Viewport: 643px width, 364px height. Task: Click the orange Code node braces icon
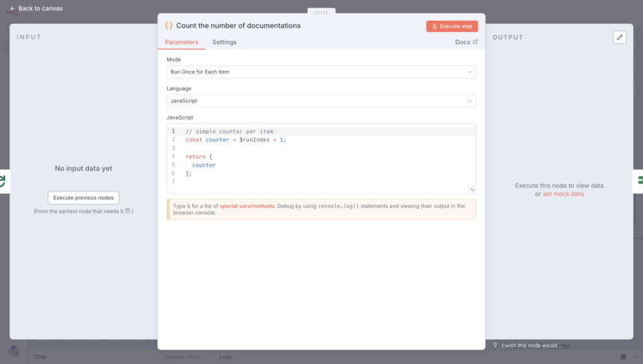click(168, 26)
